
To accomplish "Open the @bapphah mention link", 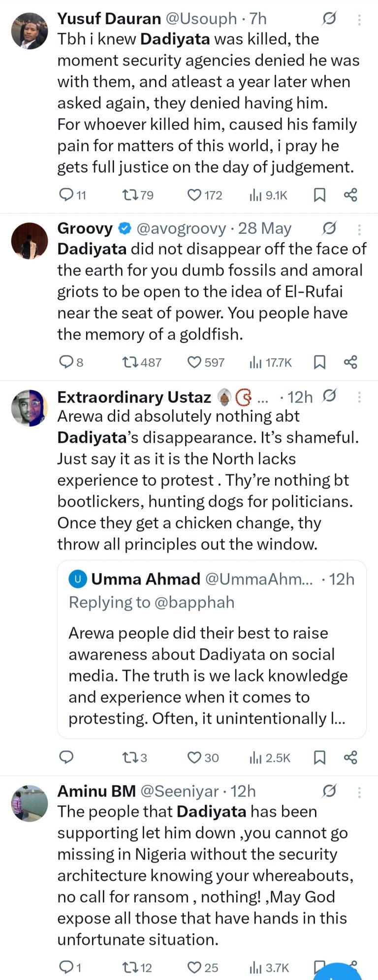I will 194,602.
